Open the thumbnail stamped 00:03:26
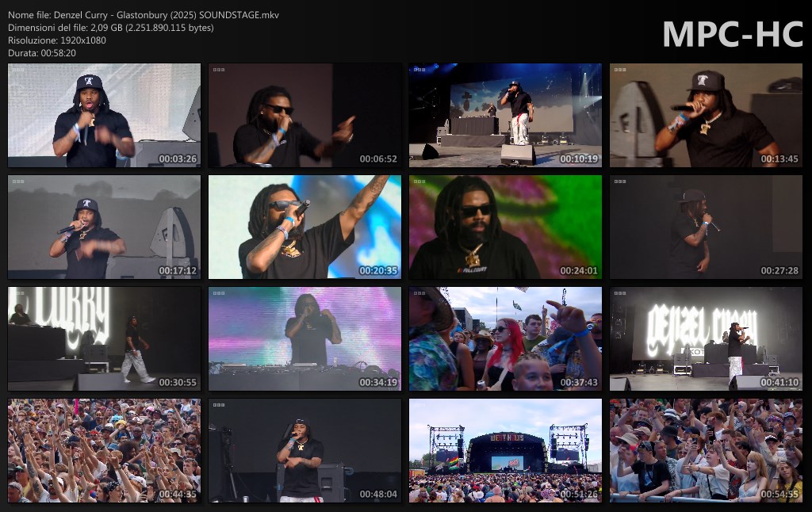Screen dimensions: 812x512 tap(104, 115)
